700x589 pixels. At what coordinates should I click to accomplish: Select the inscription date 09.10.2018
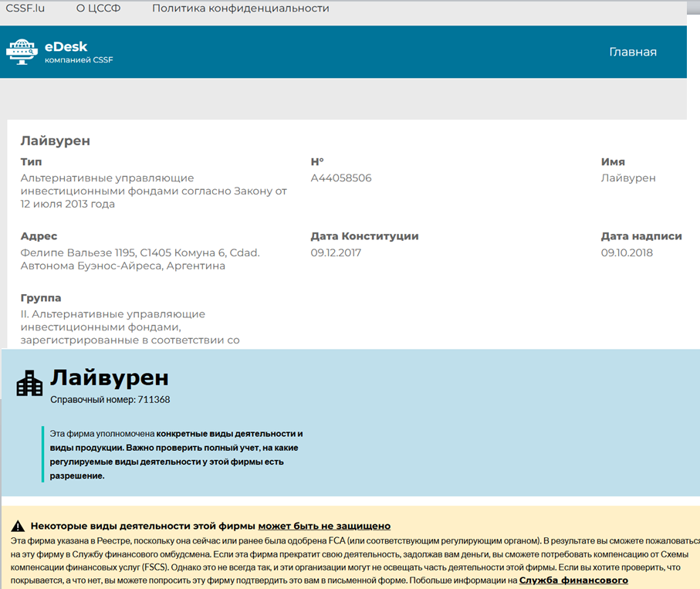point(627,252)
